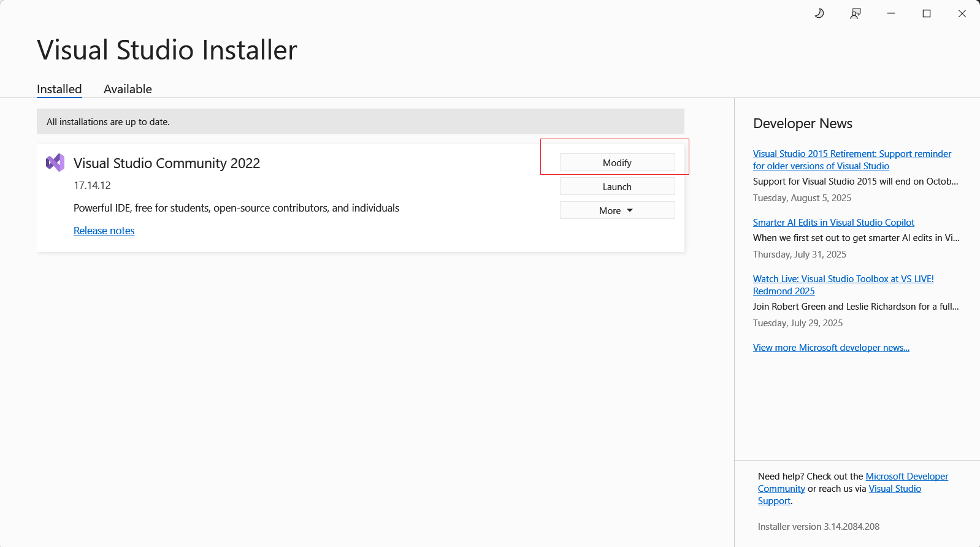Read Smarter AI Edits in Copilot article
980x547 pixels.
pyautogui.click(x=833, y=223)
